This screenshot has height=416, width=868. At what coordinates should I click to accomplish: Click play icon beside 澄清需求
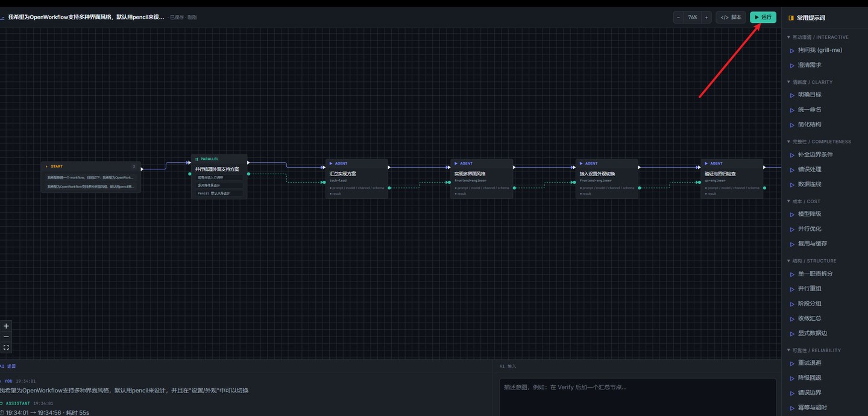(793, 65)
